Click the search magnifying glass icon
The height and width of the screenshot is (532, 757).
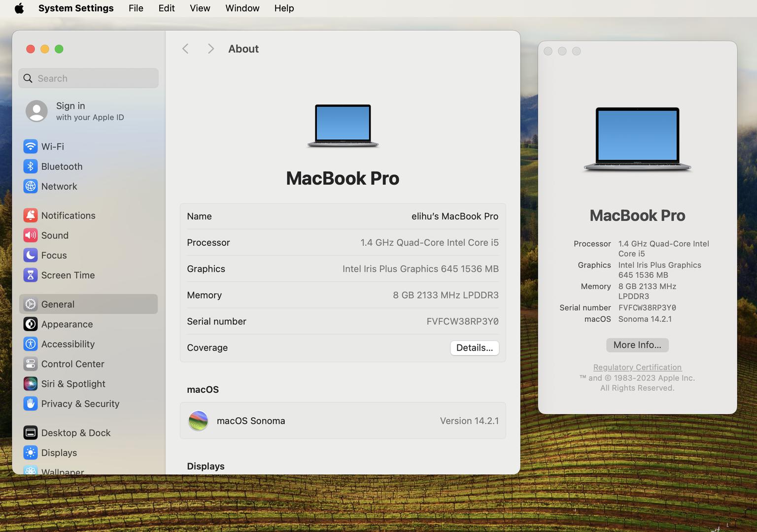pyautogui.click(x=28, y=78)
